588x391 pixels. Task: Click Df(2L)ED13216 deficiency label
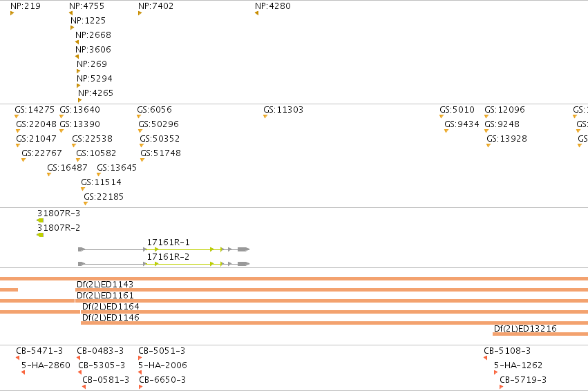[525, 329]
